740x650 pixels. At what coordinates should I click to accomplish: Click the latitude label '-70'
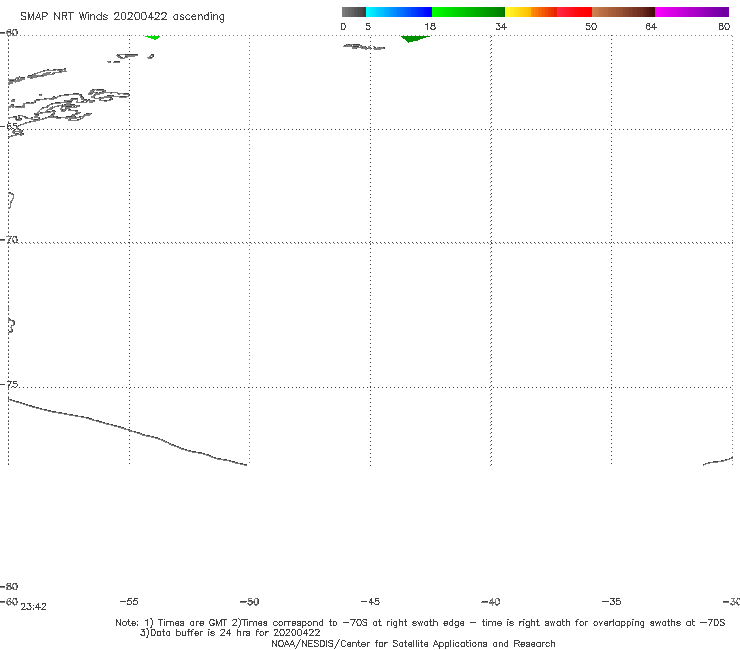pyautogui.click(x=9, y=239)
